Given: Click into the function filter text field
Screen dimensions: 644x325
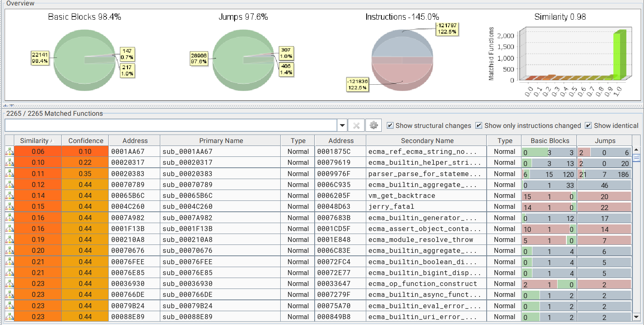Looking at the screenshot, I should tap(171, 125).
